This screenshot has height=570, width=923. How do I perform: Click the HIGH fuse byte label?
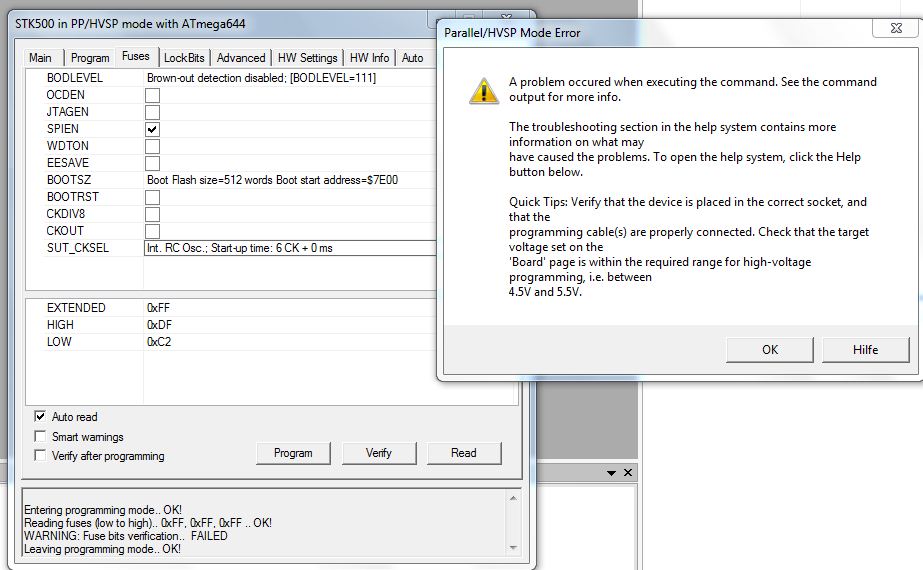[60, 325]
